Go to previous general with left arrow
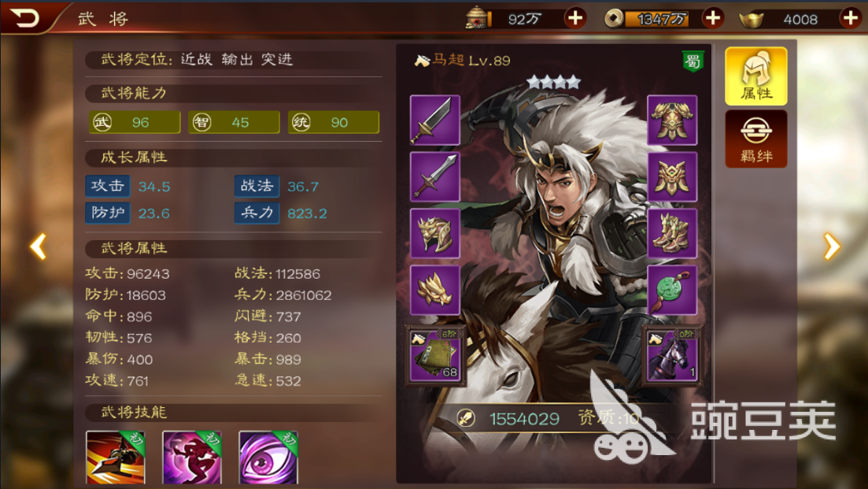Screen dimensions: 868x489 pyautogui.click(x=39, y=246)
